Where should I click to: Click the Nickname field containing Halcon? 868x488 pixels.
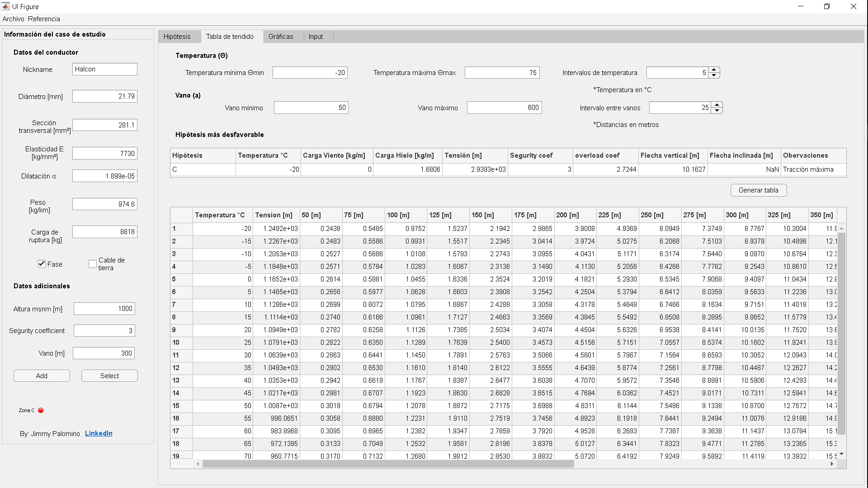(x=105, y=69)
